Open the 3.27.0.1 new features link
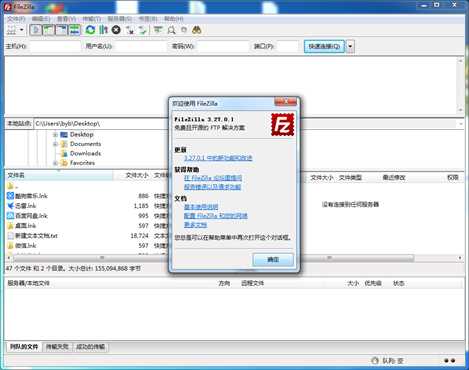This screenshot has height=370, width=469. pyautogui.click(x=218, y=158)
